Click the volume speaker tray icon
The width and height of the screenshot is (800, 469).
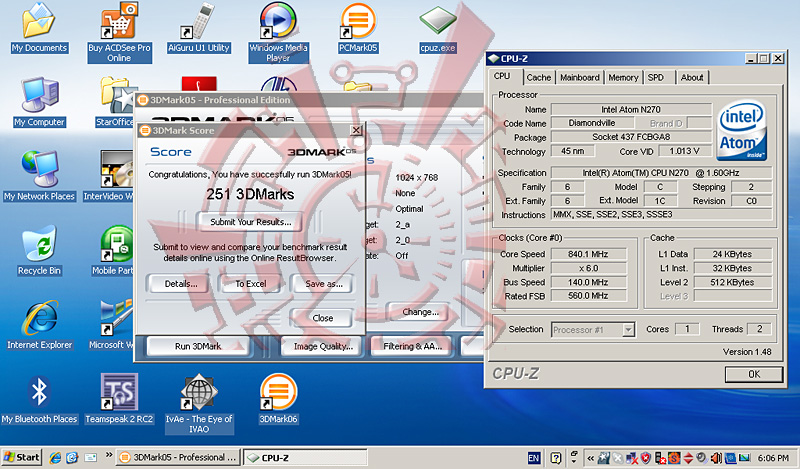click(x=716, y=458)
